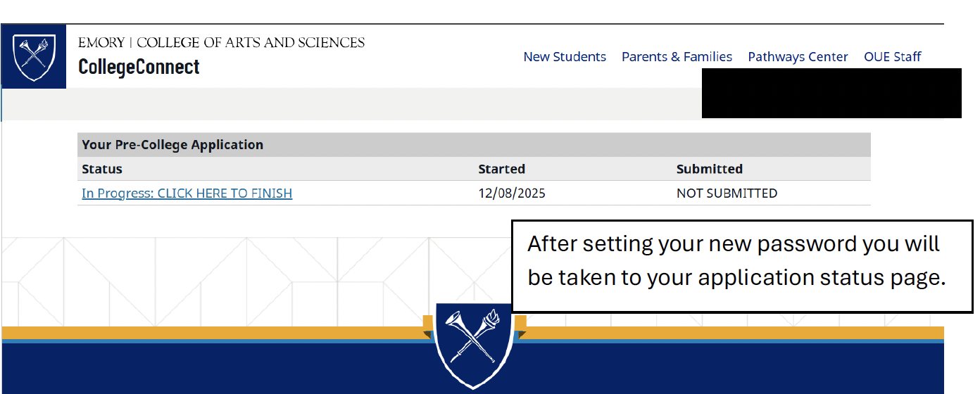Viewport: 980px width, 394px height.
Task: Select OUE Staff in the navigation
Action: [x=892, y=57]
